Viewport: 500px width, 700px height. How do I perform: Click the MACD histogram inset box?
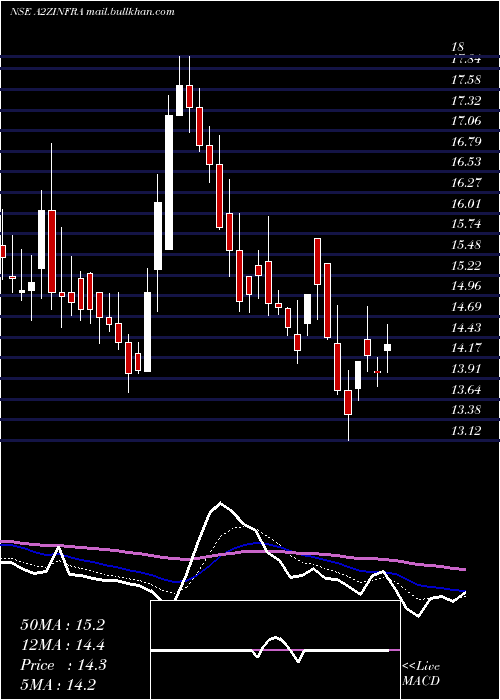(x=275, y=650)
